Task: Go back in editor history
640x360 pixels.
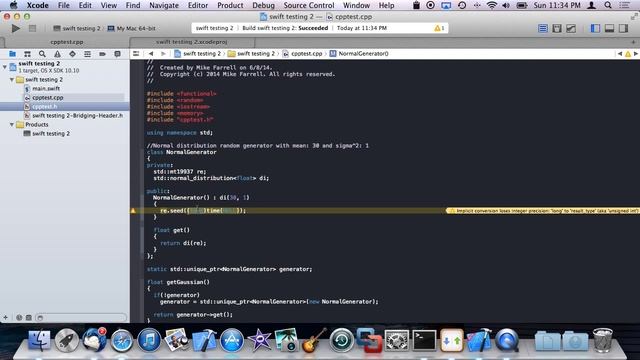Action: (x=151, y=53)
